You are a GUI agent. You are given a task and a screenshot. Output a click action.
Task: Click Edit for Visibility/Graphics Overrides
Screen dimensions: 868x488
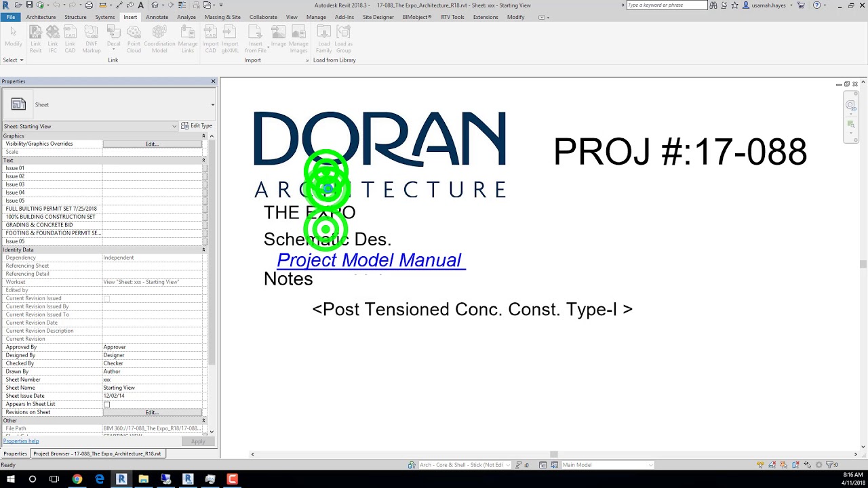tap(152, 144)
